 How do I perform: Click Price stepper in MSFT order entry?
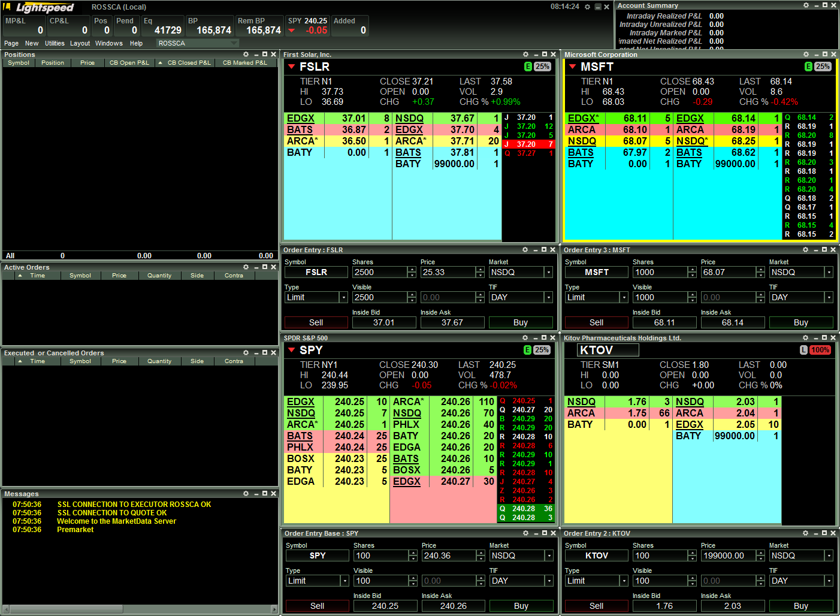pyautogui.click(x=760, y=272)
